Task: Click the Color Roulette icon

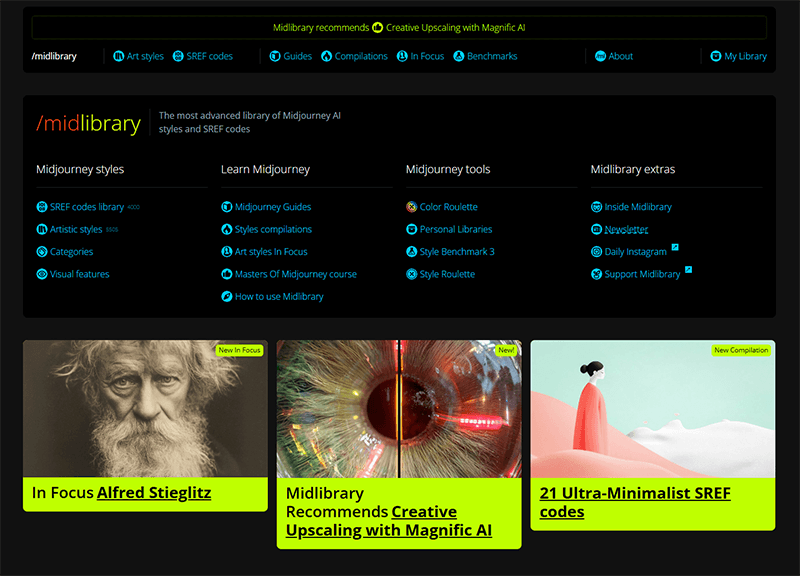Action: click(x=412, y=207)
